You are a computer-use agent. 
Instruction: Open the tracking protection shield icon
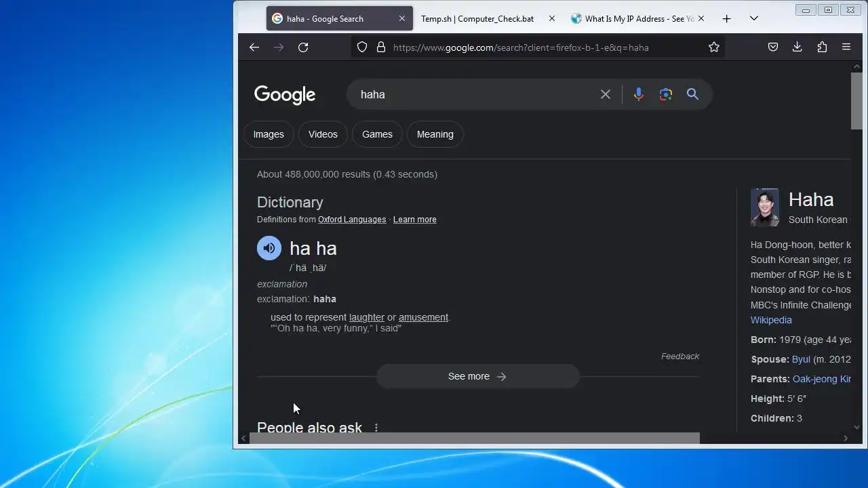tap(362, 47)
